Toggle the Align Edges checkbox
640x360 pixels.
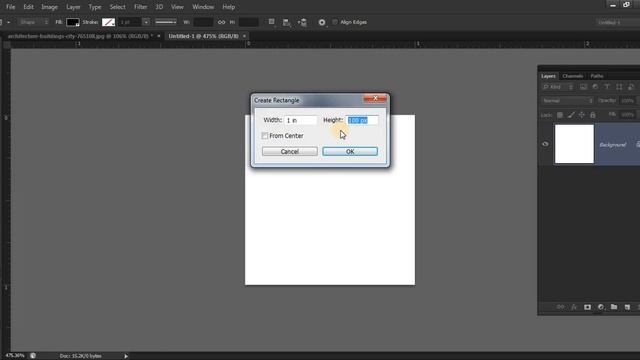click(x=335, y=22)
